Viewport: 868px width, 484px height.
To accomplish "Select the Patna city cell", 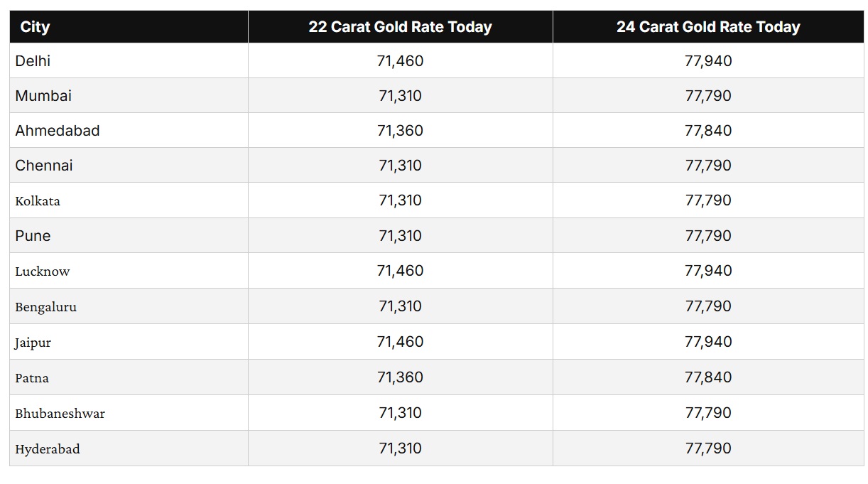I will tap(32, 378).
